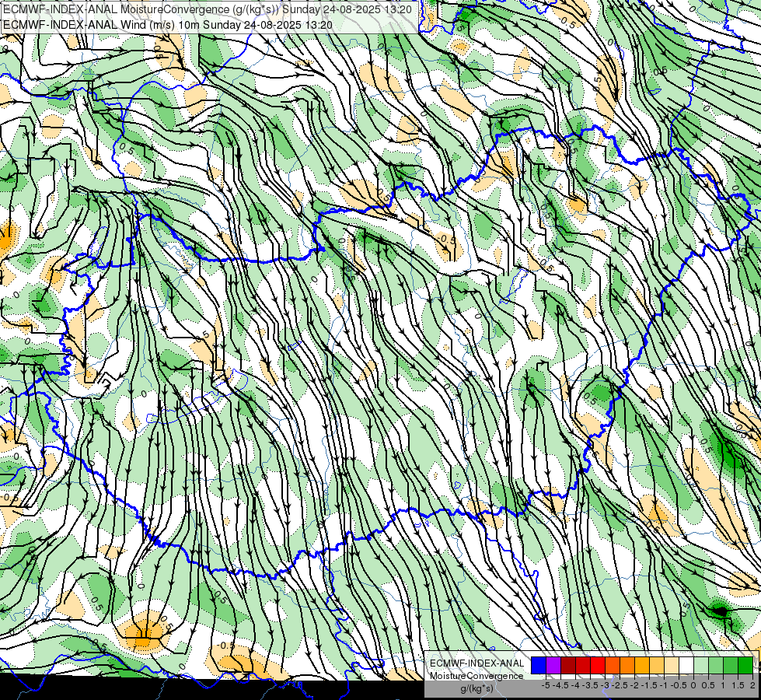Click the darkest green legend swatch
Image resolution: width=761 pixels, height=700 pixels.
coord(745,666)
